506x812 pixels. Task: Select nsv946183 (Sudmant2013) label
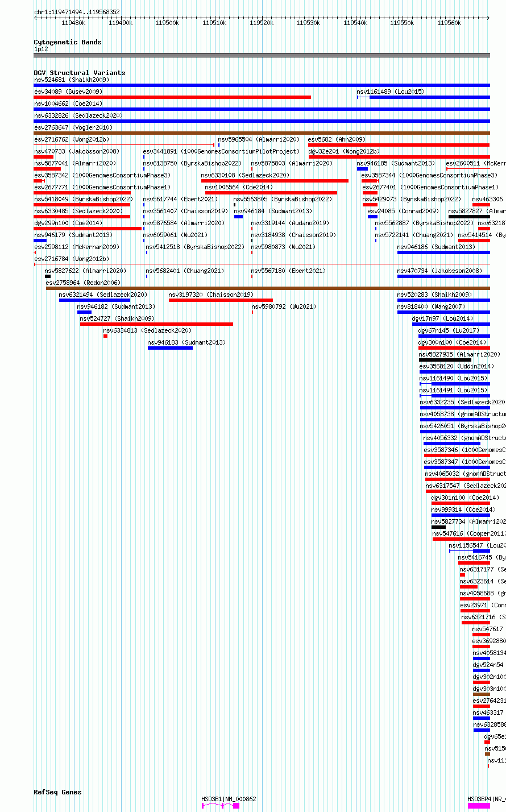186,342
